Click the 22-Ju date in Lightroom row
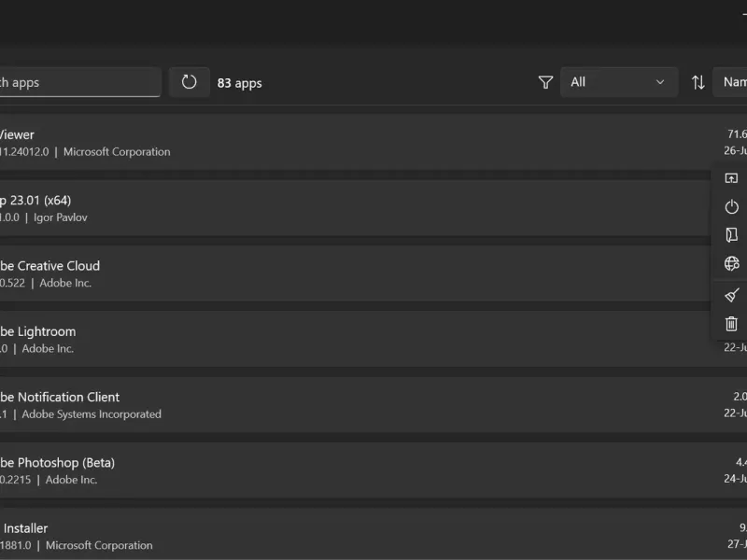Viewport: 747px width, 560px height. pyautogui.click(x=735, y=347)
